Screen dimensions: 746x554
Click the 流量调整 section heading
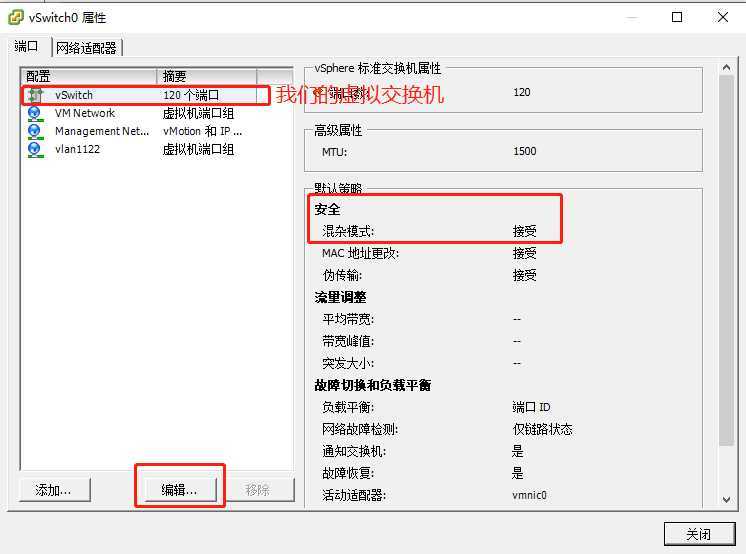coord(340,297)
